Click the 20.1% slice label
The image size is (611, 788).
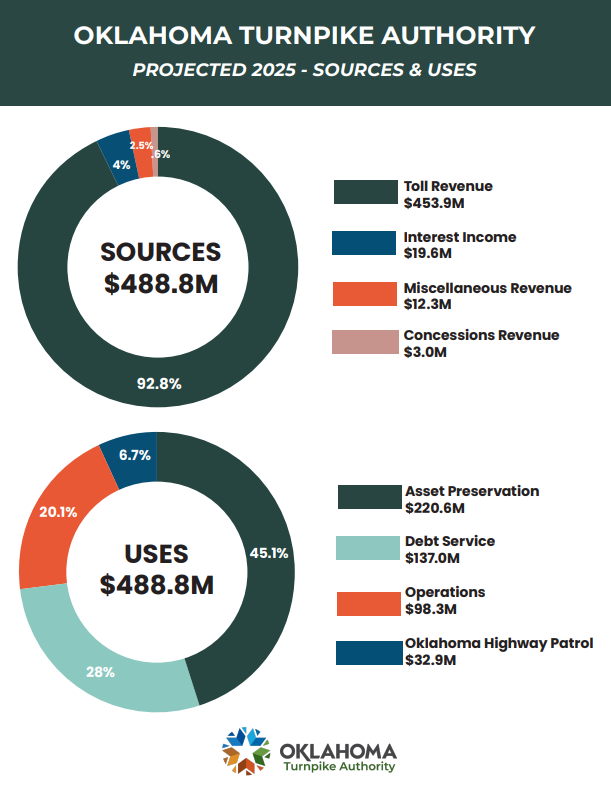point(58,512)
